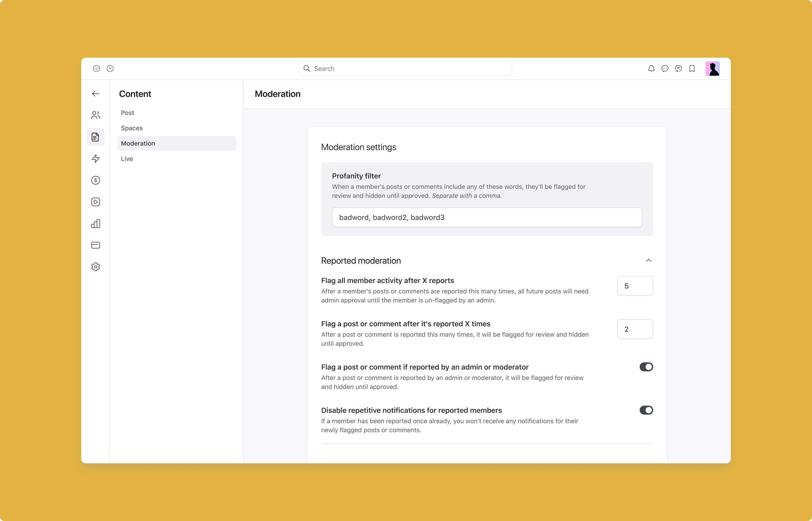Image resolution: width=812 pixels, height=521 pixels.
Task: Click the profanity filter words field
Action: [x=487, y=217]
